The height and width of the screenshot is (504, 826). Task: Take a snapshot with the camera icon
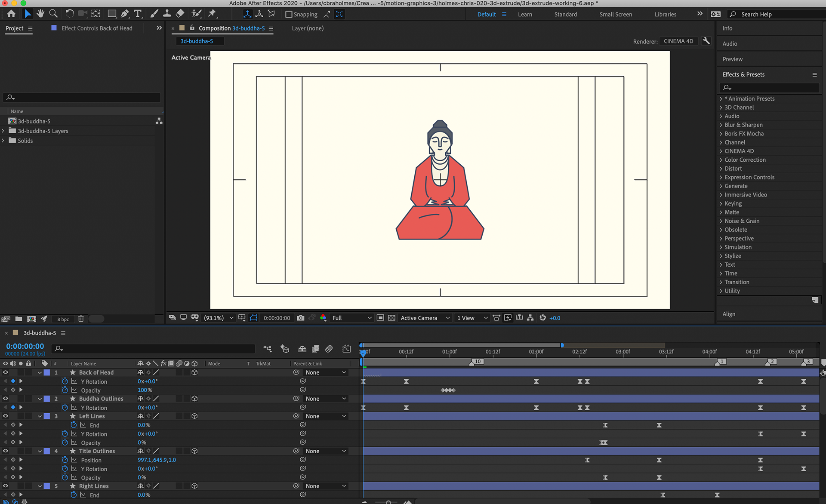[301, 318]
